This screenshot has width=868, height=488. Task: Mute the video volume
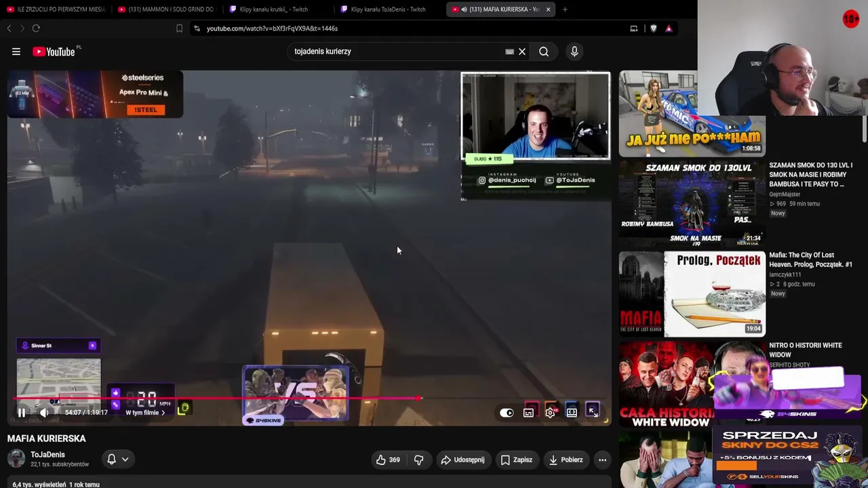point(44,412)
